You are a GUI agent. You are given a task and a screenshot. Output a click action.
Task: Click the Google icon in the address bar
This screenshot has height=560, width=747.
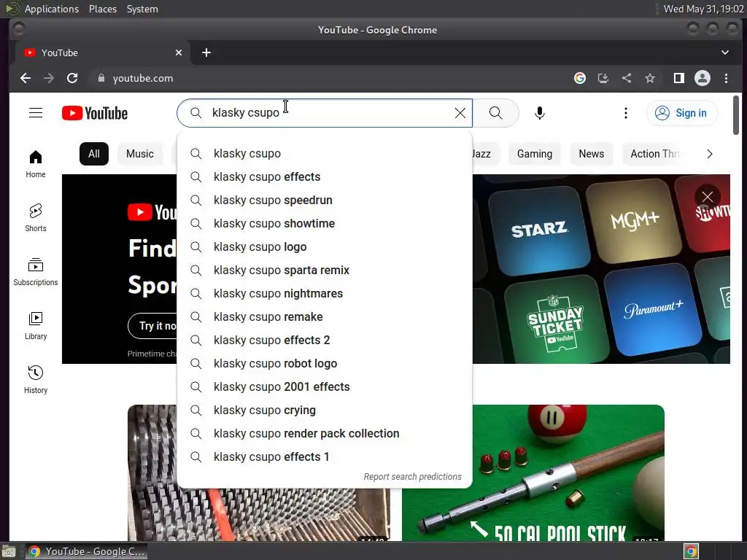point(580,78)
